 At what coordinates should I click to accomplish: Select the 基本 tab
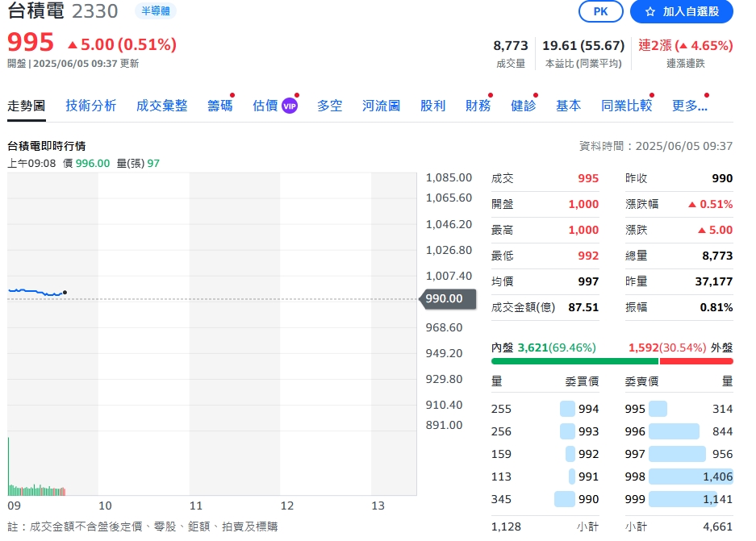(x=569, y=106)
